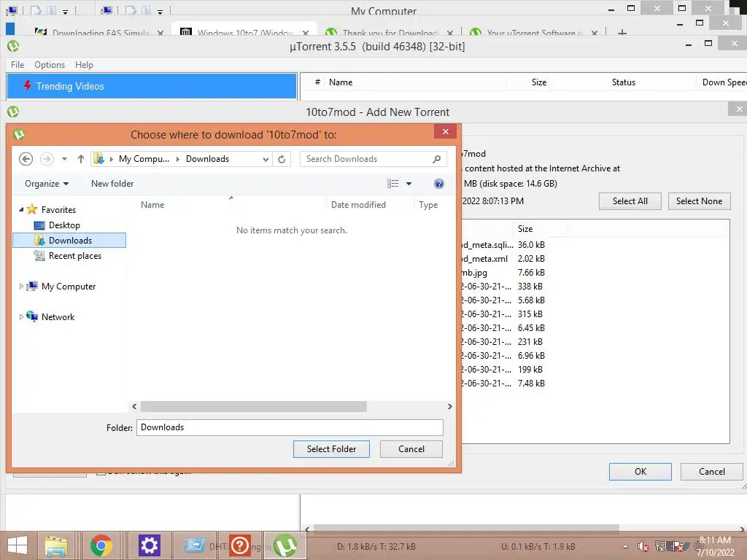Screen dimensions: 747x560
Task: Select the 36.0 kB meta.sqlite file row
Action: tap(503, 245)
